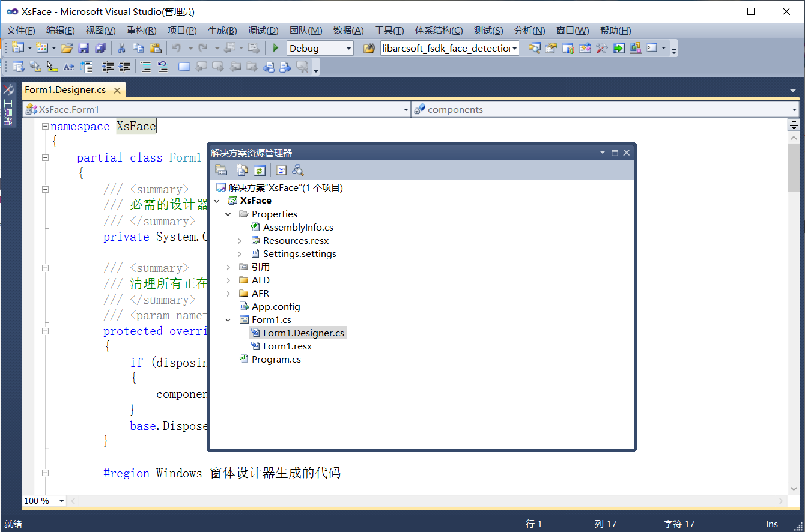
Task: Expand the AFD folder node
Action: [x=228, y=280]
